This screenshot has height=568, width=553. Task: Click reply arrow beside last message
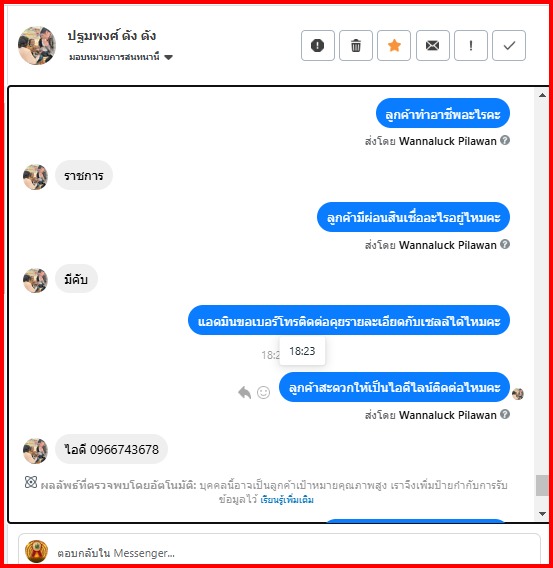click(x=244, y=392)
